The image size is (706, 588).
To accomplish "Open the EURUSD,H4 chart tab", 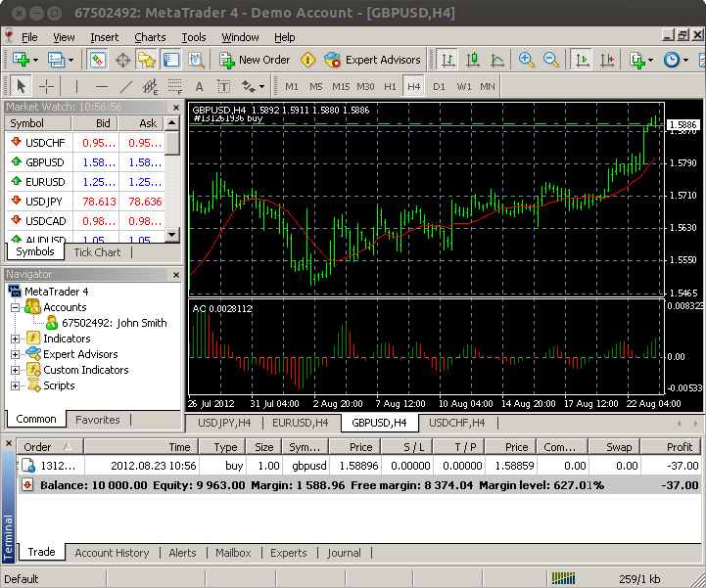I will click(x=302, y=423).
